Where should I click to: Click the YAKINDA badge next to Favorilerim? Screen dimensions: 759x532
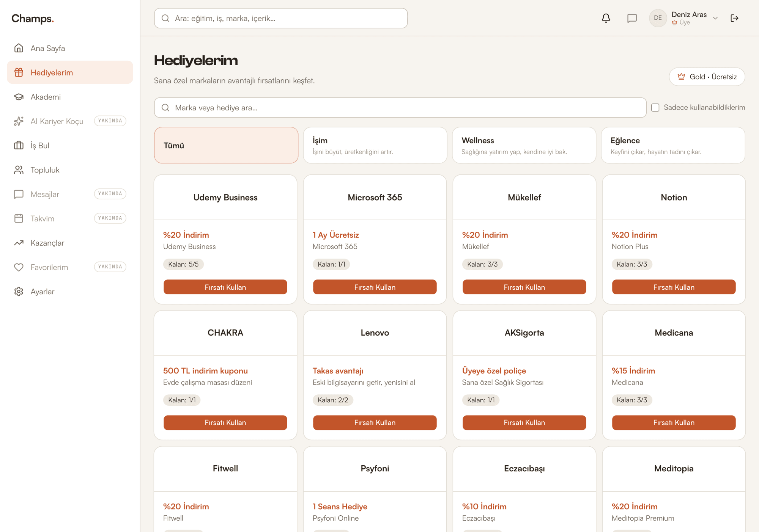110,267
